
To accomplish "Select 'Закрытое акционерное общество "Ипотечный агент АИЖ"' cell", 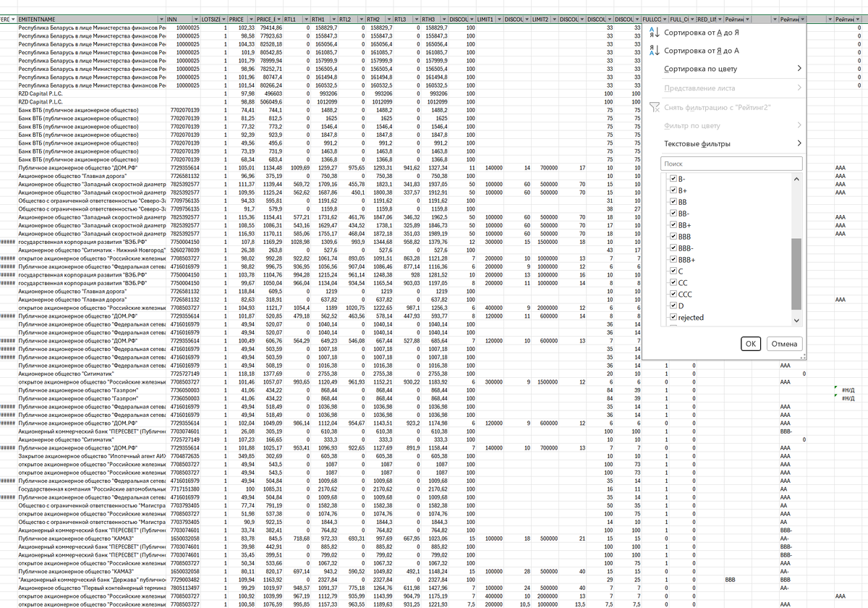I will pyautogui.click(x=93, y=456).
